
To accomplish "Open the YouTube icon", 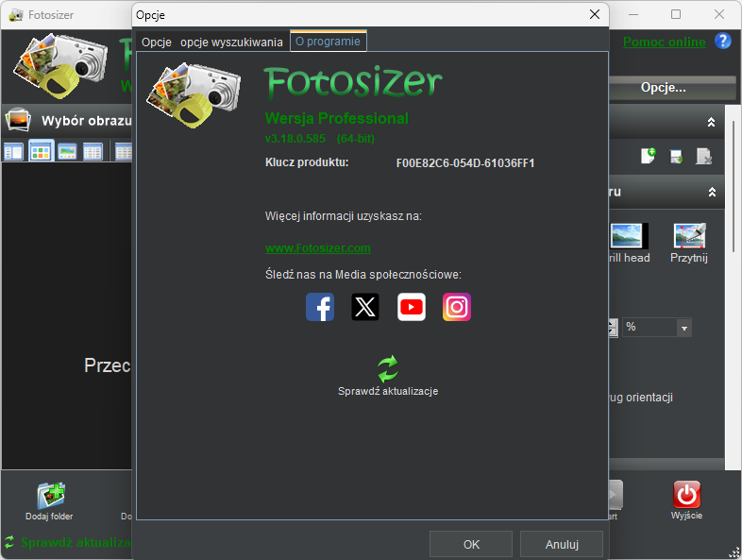I will (x=412, y=307).
